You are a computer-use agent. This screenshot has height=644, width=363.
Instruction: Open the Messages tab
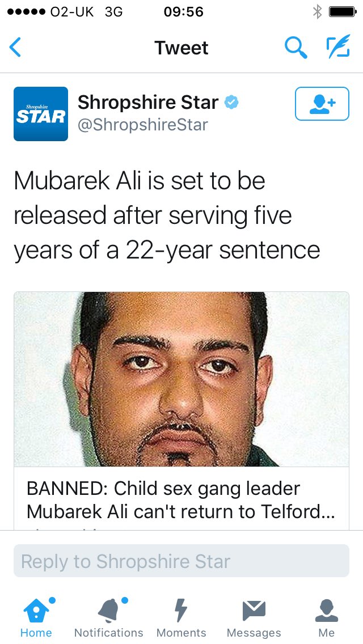[x=254, y=618]
